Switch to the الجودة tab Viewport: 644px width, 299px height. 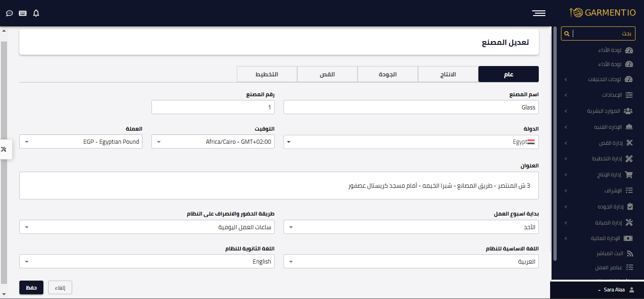tap(388, 75)
